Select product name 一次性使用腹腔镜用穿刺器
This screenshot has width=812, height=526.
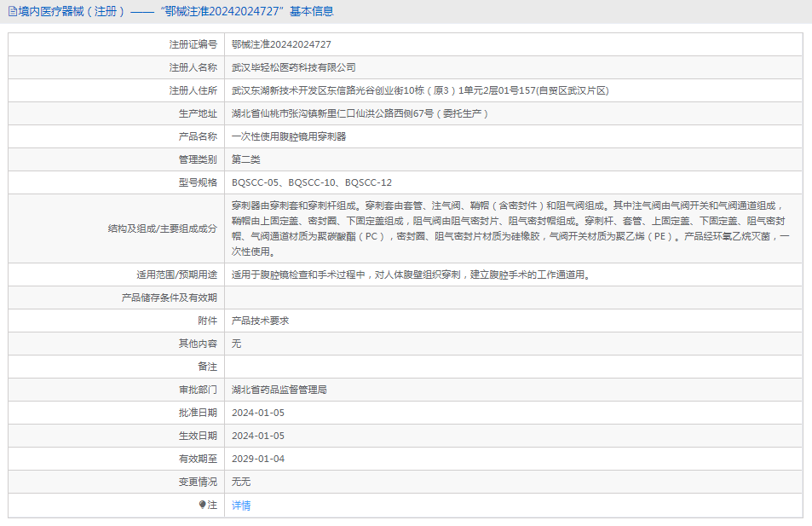pyautogui.click(x=289, y=136)
